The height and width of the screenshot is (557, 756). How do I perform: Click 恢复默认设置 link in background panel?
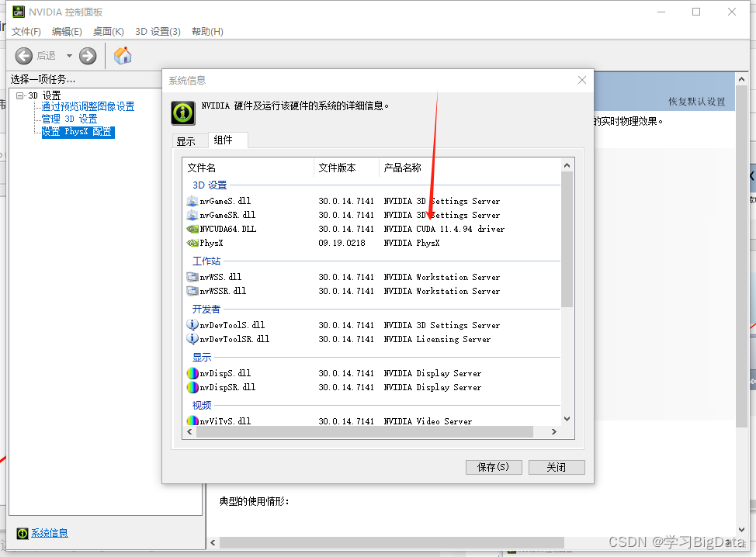click(x=697, y=102)
